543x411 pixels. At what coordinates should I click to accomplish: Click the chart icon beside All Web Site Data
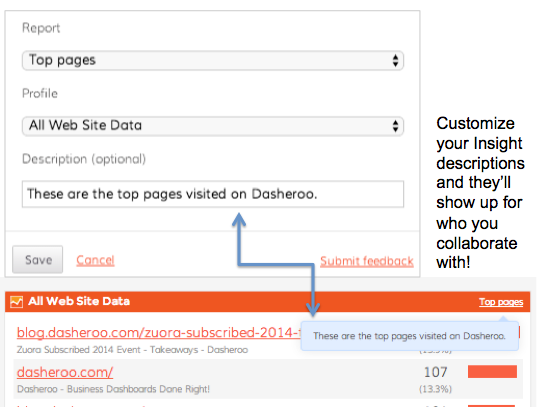(16, 302)
